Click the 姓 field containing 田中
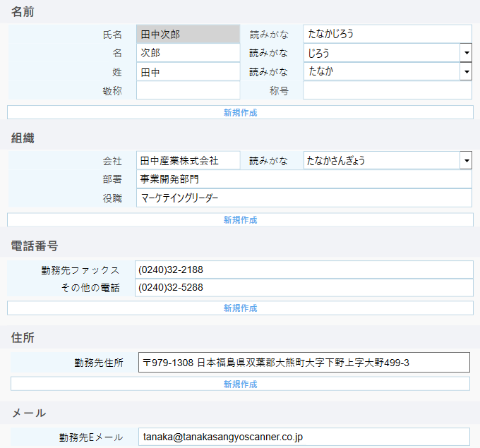Viewport: 480px width, 448px height. tap(188, 71)
